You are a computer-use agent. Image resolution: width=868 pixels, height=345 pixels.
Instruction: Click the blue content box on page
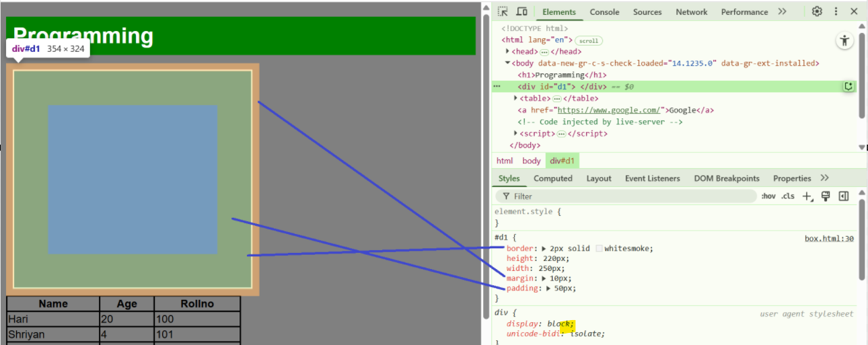[133, 180]
